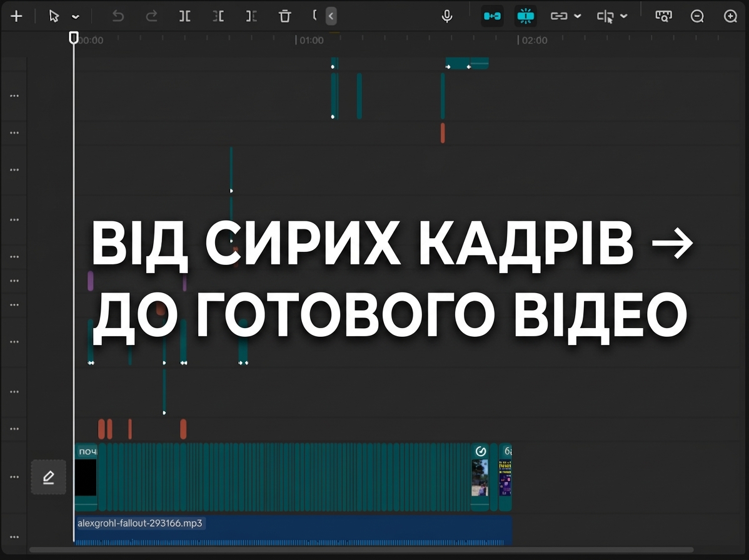Select the lone orange clip beneath the top teal clips

[443, 132]
